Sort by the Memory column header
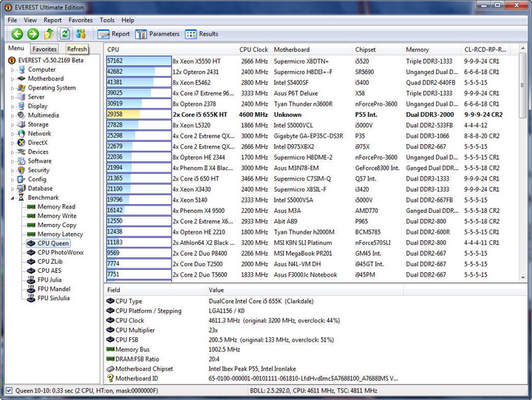Viewport: 532px width, 400px height. [432, 50]
